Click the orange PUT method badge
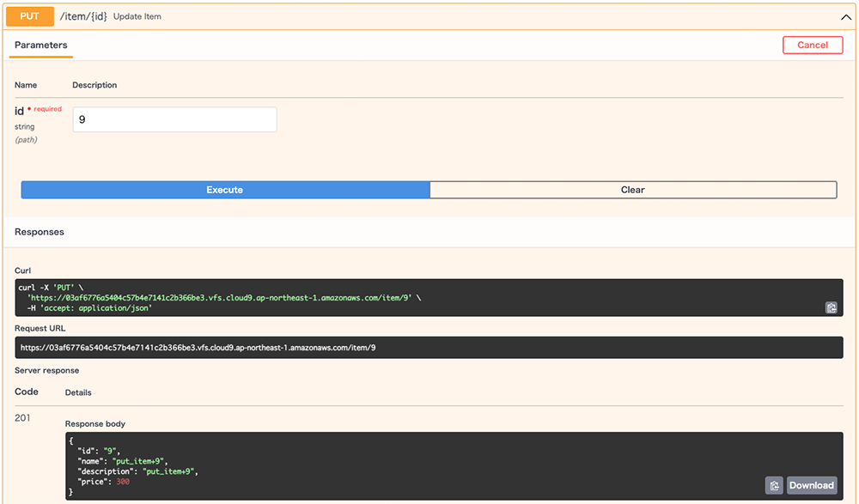The width and height of the screenshot is (859, 504). tap(29, 16)
